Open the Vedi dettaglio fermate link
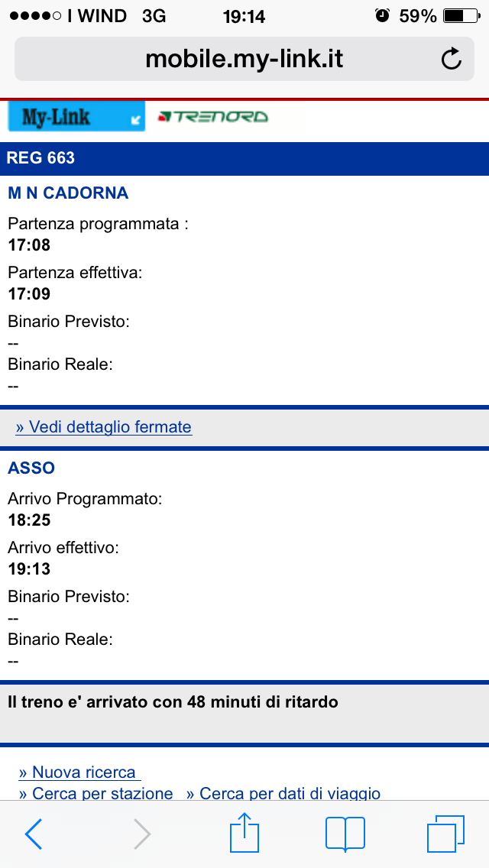The image size is (489, 868). tap(104, 427)
